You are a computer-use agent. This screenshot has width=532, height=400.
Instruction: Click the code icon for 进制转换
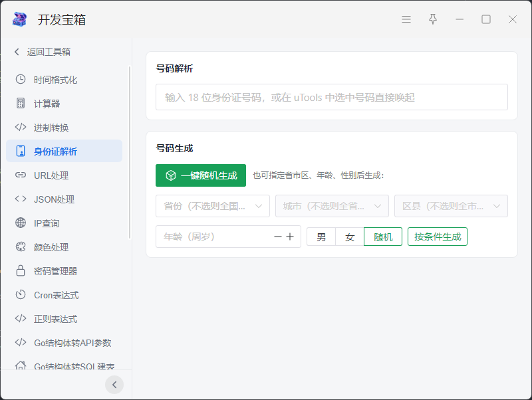click(21, 127)
